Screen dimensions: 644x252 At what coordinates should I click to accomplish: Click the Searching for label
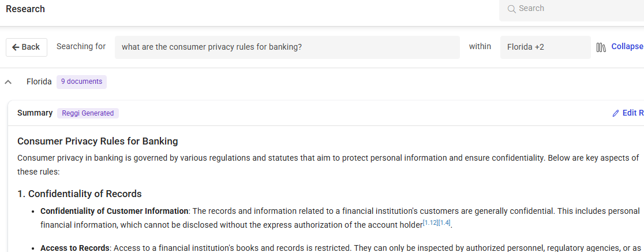(81, 46)
